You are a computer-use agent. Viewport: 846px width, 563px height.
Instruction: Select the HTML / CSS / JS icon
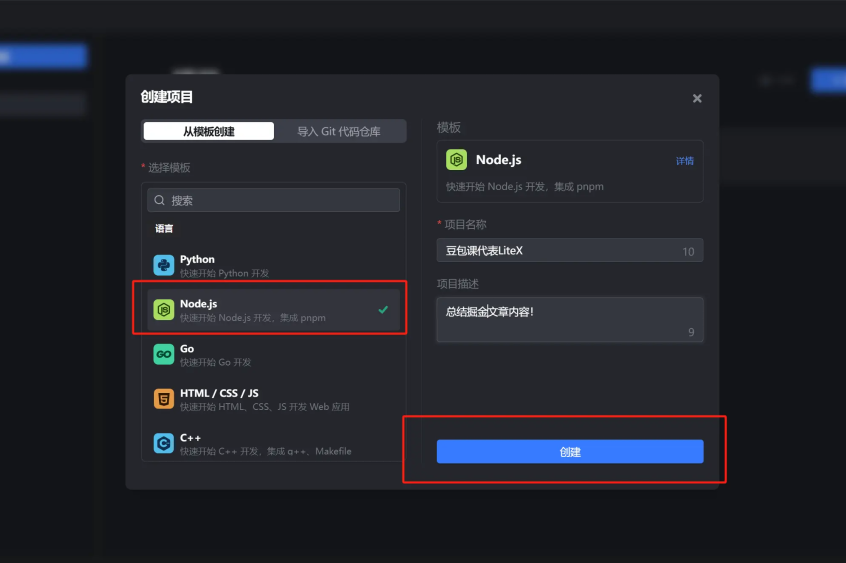click(163, 399)
